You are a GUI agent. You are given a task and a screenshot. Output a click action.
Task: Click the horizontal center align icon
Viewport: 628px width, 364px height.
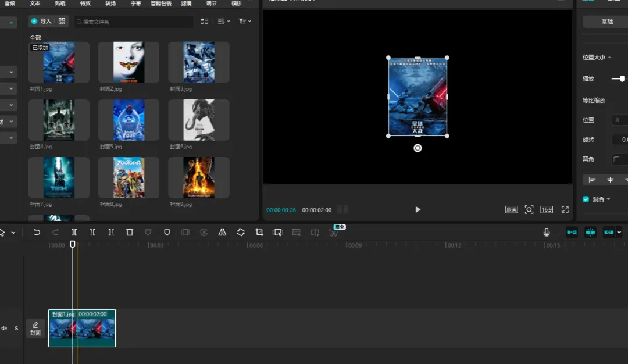[x=611, y=180]
